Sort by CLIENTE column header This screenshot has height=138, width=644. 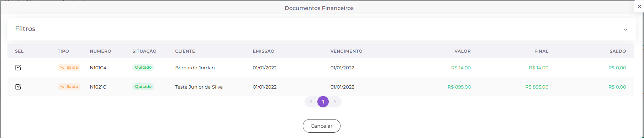coord(185,51)
